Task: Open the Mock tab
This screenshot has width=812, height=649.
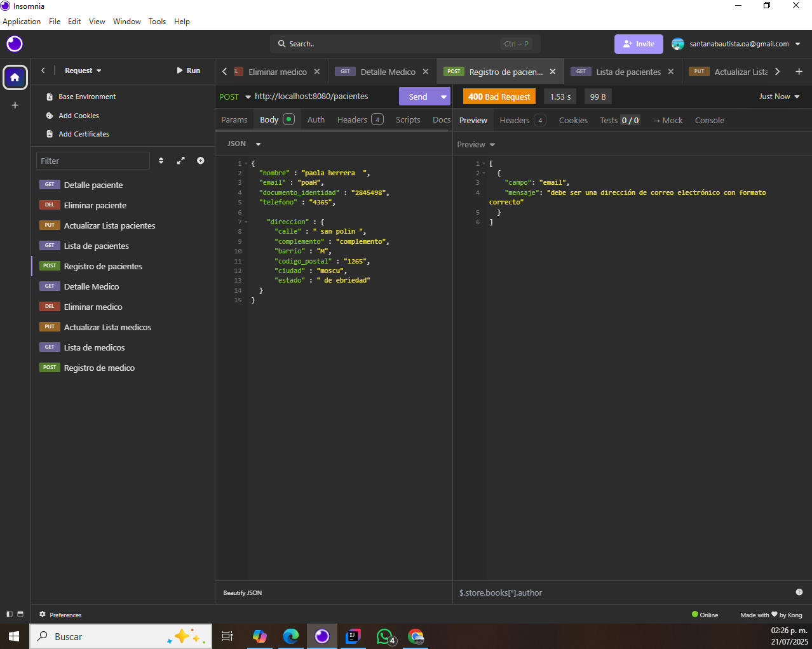Action: (x=668, y=120)
